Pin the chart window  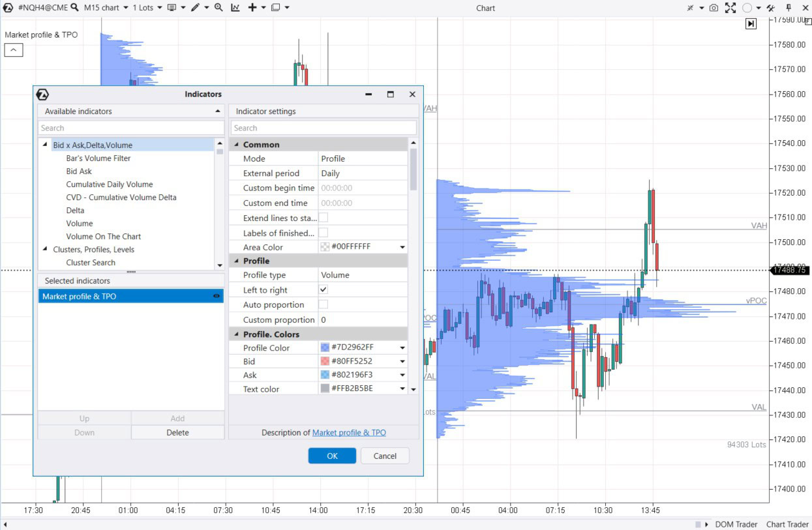(x=789, y=8)
